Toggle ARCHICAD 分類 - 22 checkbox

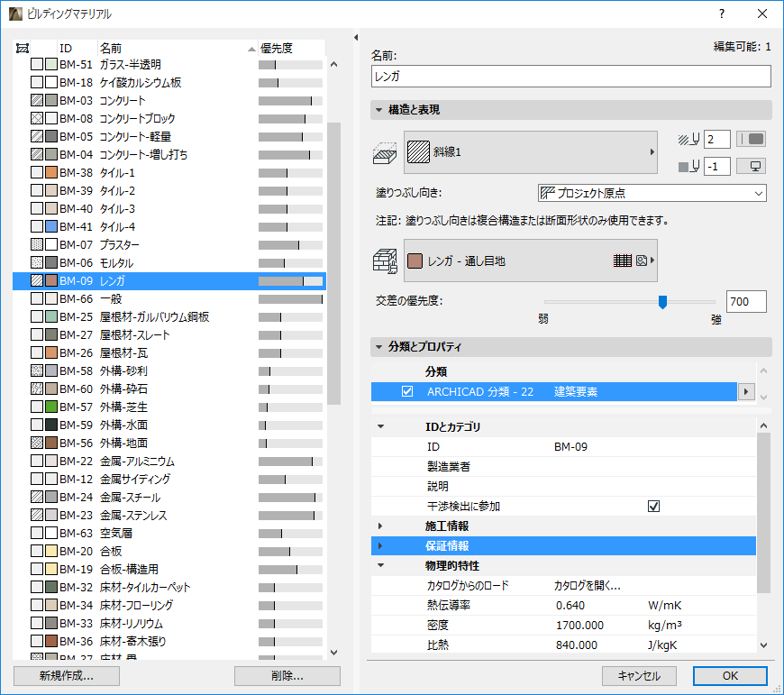(x=407, y=391)
